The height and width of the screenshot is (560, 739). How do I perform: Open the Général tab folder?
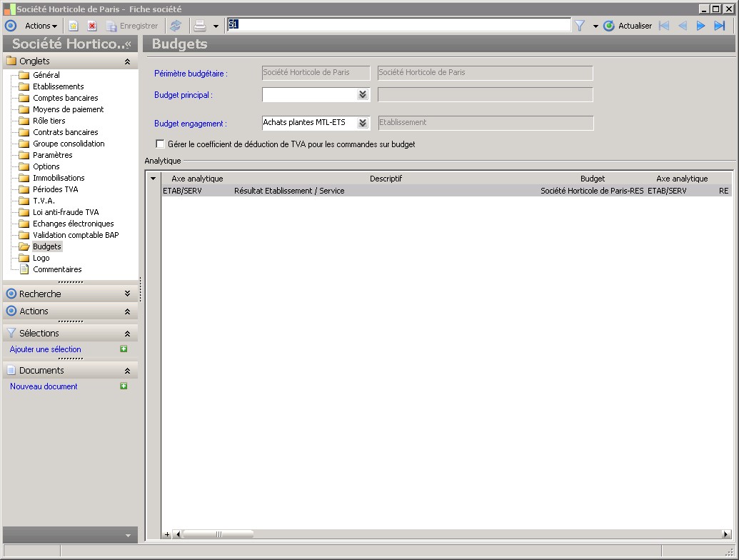coord(46,75)
